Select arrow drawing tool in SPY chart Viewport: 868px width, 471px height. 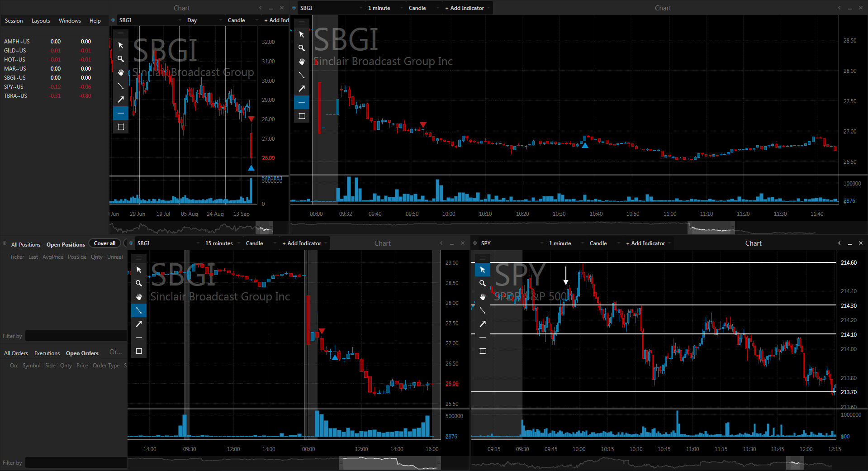tap(483, 324)
